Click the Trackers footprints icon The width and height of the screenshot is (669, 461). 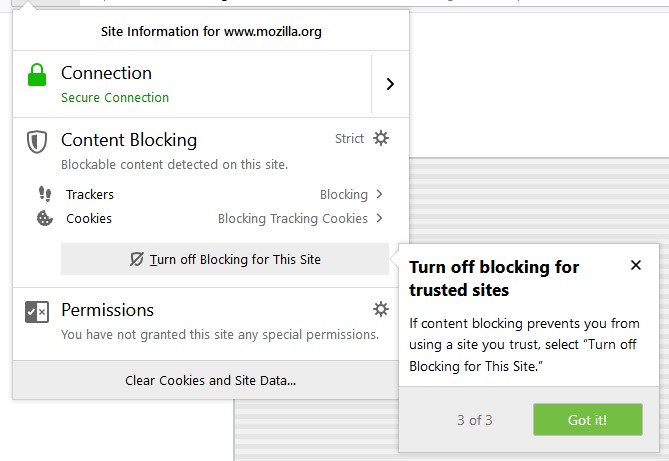pyautogui.click(x=45, y=194)
